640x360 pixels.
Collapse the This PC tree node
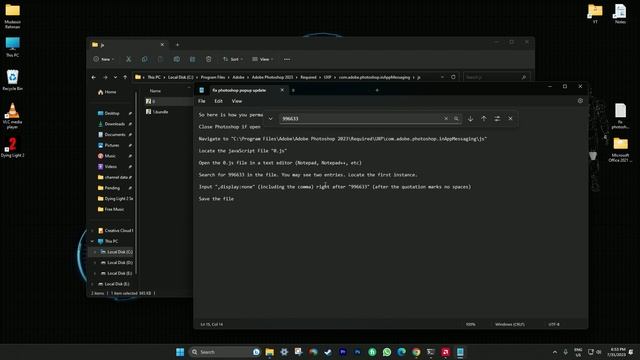pos(92,241)
